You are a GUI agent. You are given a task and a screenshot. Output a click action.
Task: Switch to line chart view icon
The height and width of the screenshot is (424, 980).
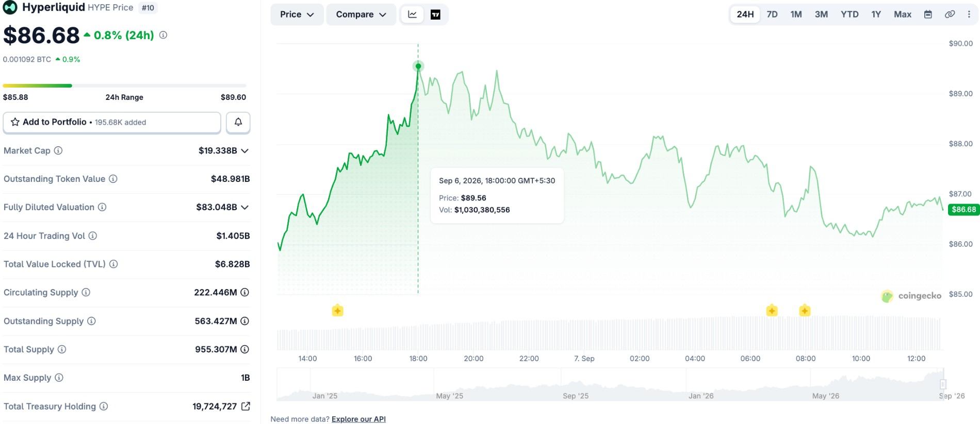412,14
